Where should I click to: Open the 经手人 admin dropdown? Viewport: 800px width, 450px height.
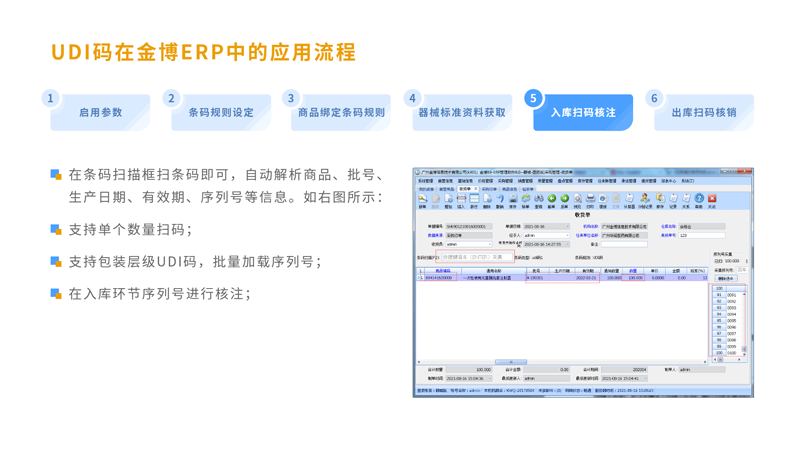click(567, 236)
